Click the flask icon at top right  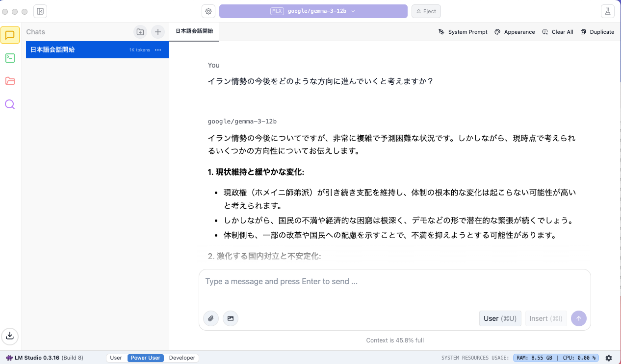[x=608, y=11]
